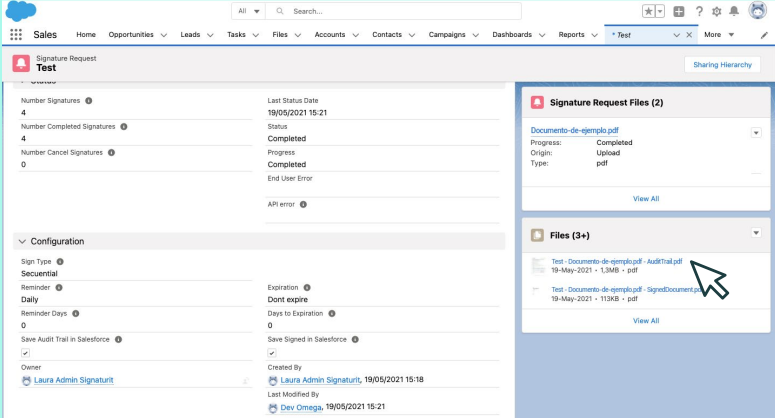Open the Dashboards tab
This screenshot has height=418, width=775.
coord(512,35)
